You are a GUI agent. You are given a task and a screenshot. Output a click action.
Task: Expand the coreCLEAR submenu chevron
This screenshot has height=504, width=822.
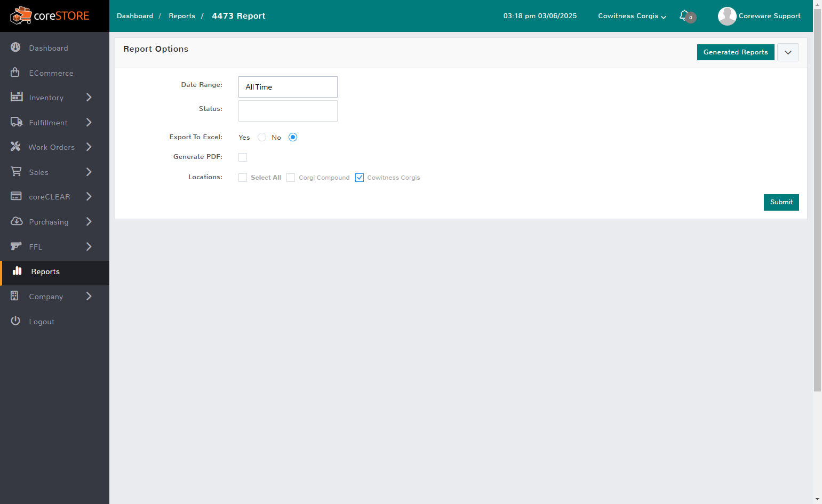pos(89,196)
